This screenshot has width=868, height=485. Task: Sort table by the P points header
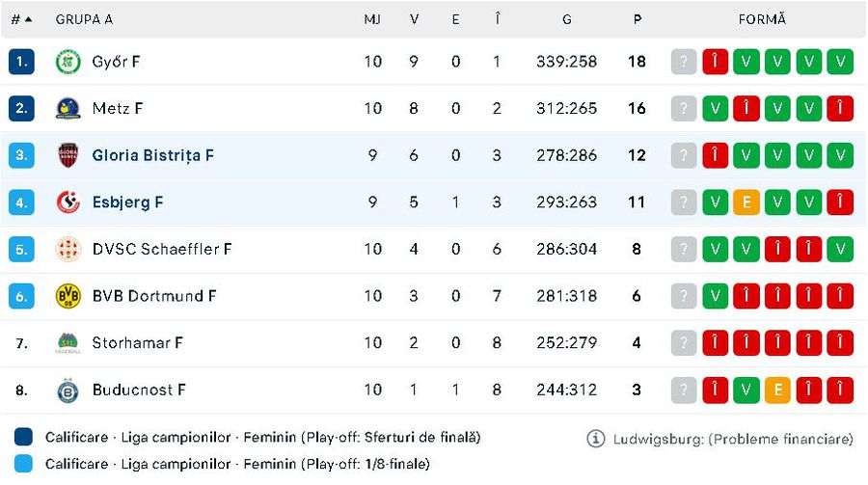point(637,19)
